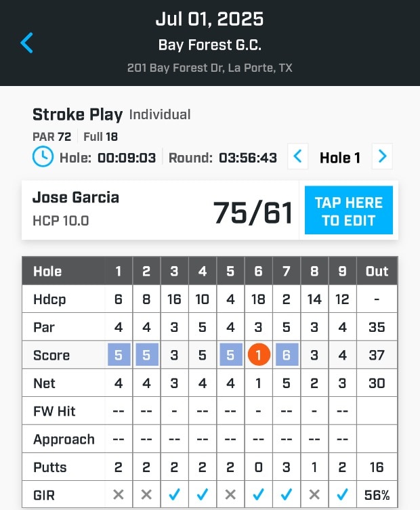Advance to the next hole arrow

[x=383, y=157]
